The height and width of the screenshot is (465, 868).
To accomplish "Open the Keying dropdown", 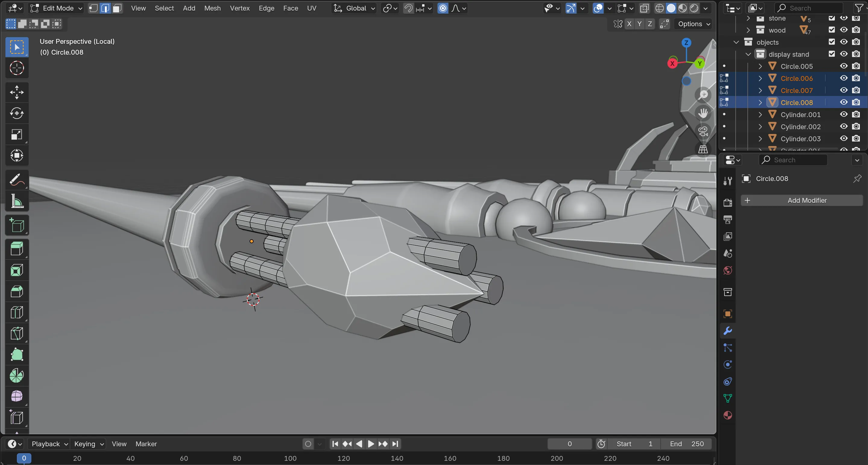I will (88, 444).
